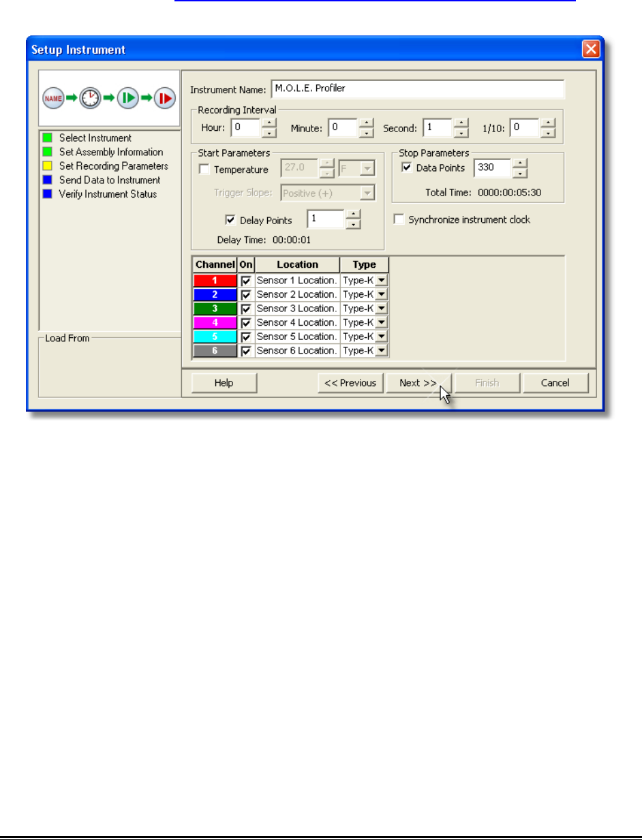Click the cyan channel 5 color swatch

215,337
